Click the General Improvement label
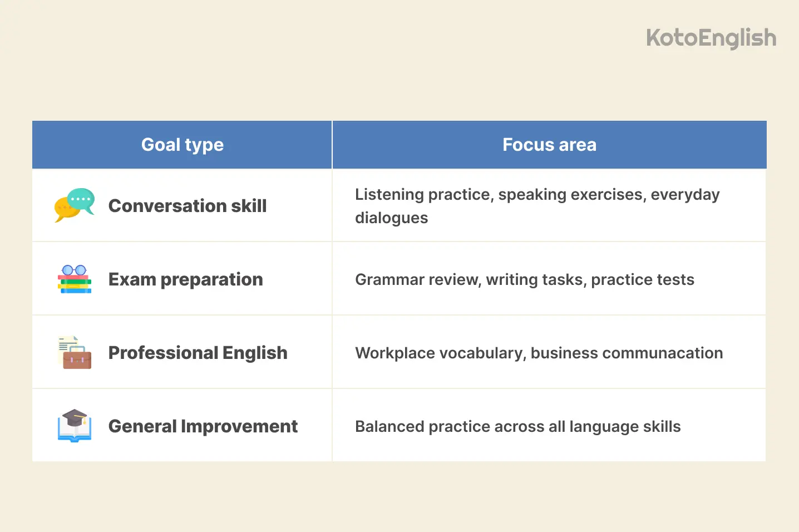This screenshot has width=799, height=532. [203, 426]
